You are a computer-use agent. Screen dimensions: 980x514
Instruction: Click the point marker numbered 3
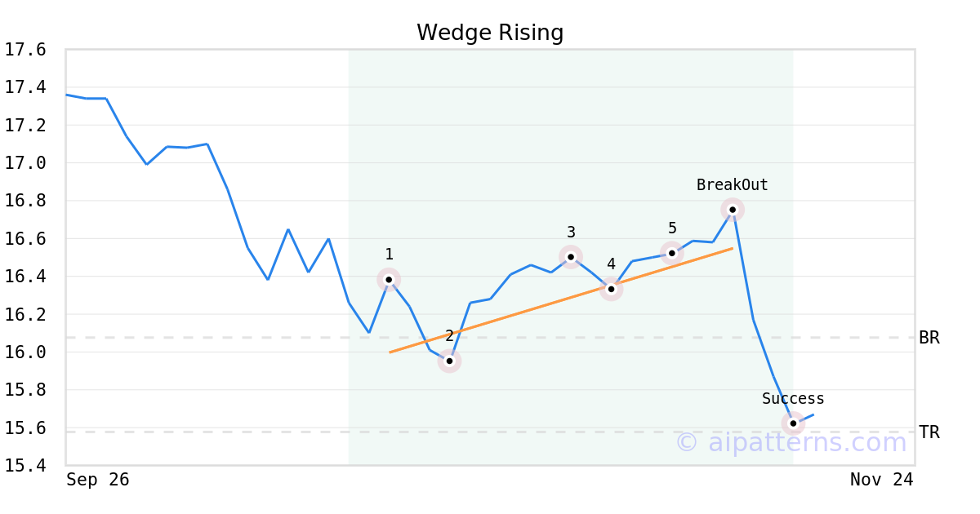click(x=571, y=257)
